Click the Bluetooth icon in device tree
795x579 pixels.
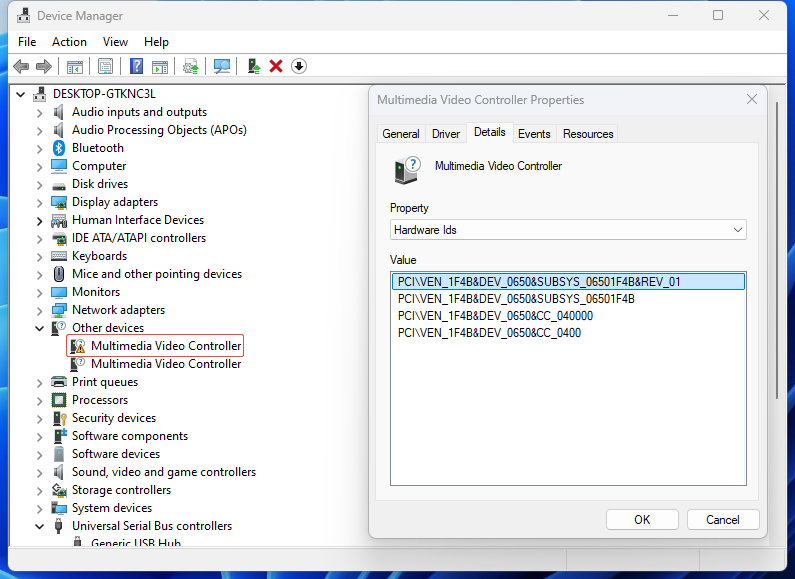pos(59,148)
